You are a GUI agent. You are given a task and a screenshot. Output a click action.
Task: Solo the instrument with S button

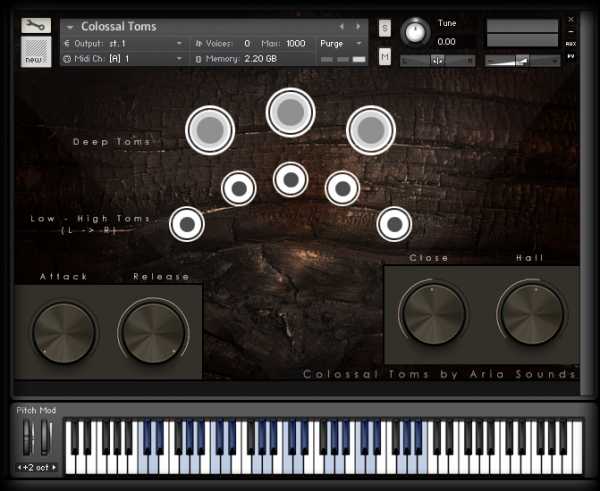(x=385, y=28)
